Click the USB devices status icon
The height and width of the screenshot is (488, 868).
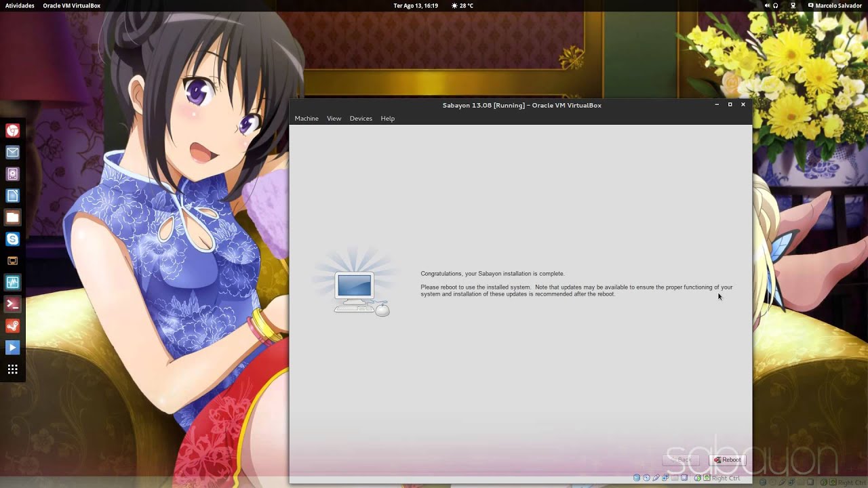click(x=656, y=478)
